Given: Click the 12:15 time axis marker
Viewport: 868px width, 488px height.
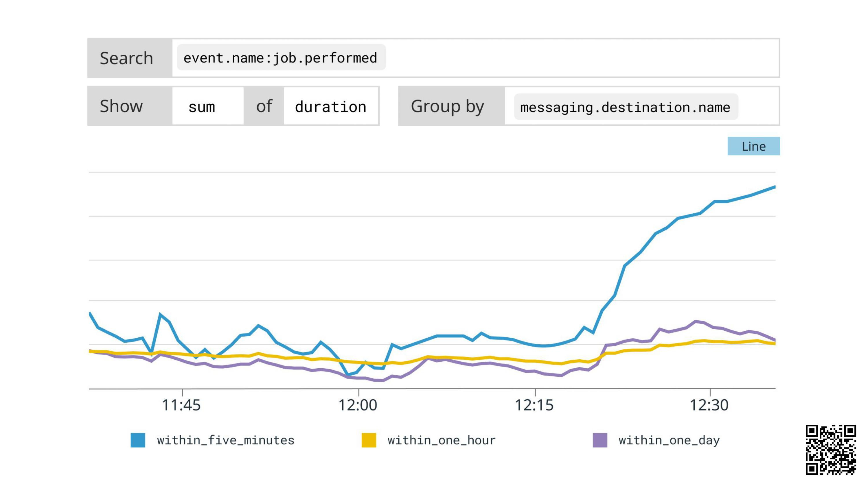Looking at the screenshot, I should click(534, 405).
